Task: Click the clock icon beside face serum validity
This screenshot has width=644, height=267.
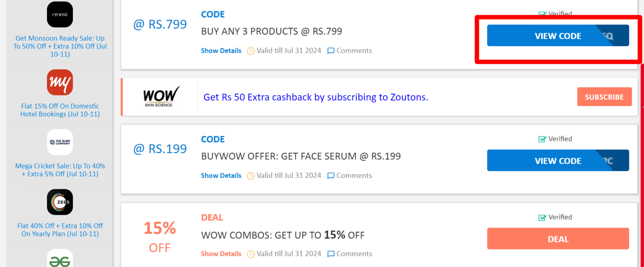Action: pos(251,175)
